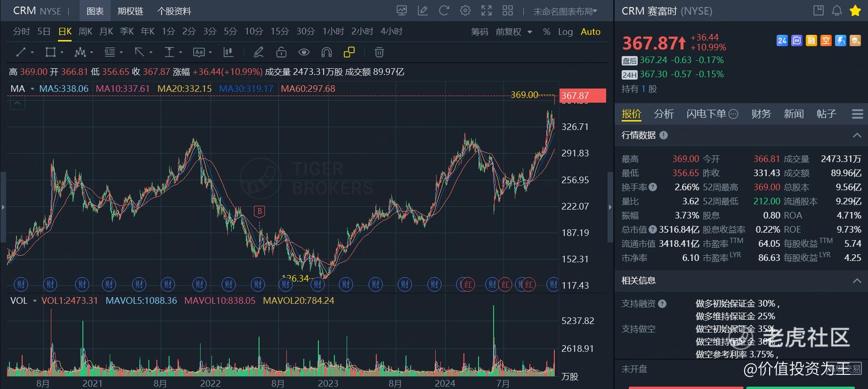The height and width of the screenshot is (389, 868).
Task: Expand the line tool options arrow
Action: click(x=32, y=52)
